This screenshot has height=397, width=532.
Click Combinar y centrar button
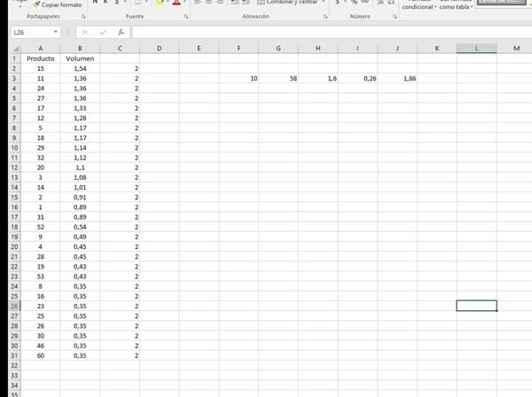[x=287, y=3]
